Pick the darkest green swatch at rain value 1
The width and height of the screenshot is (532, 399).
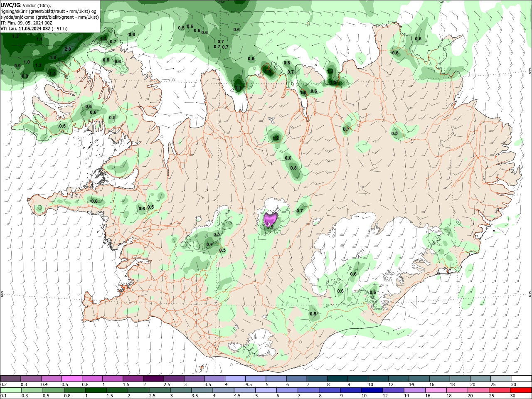click(x=96, y=390)
